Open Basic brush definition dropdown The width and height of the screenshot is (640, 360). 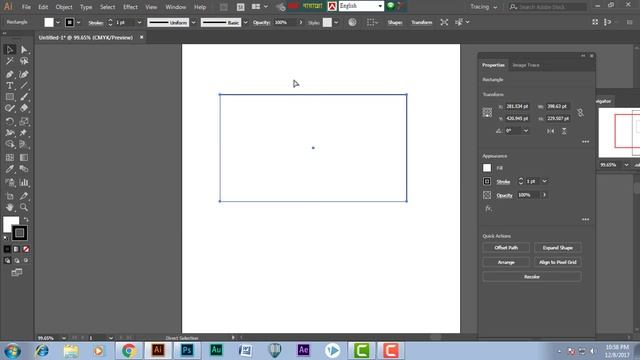(245, 23)
